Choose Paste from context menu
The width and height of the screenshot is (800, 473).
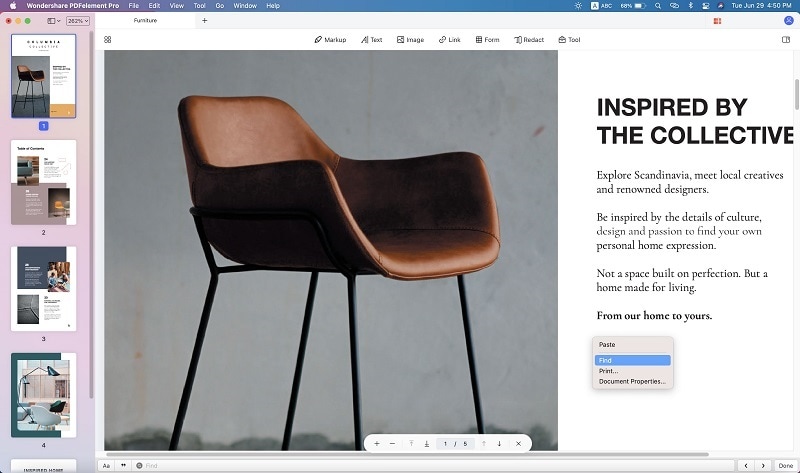tap(633, 345)
